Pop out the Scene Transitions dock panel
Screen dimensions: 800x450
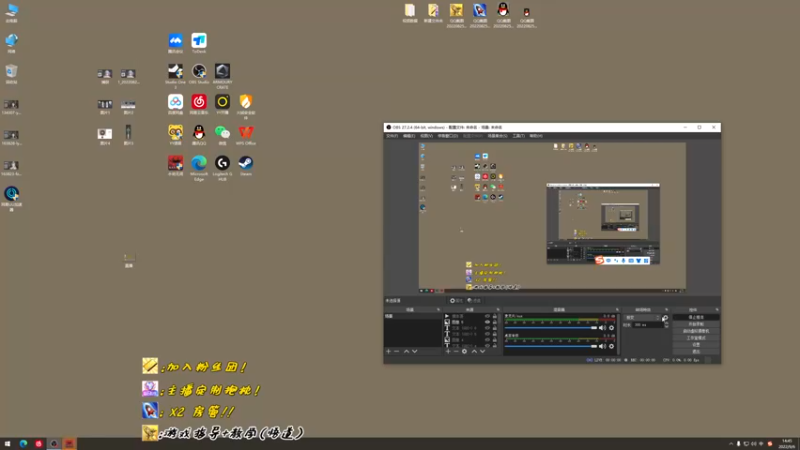(666, 310)
